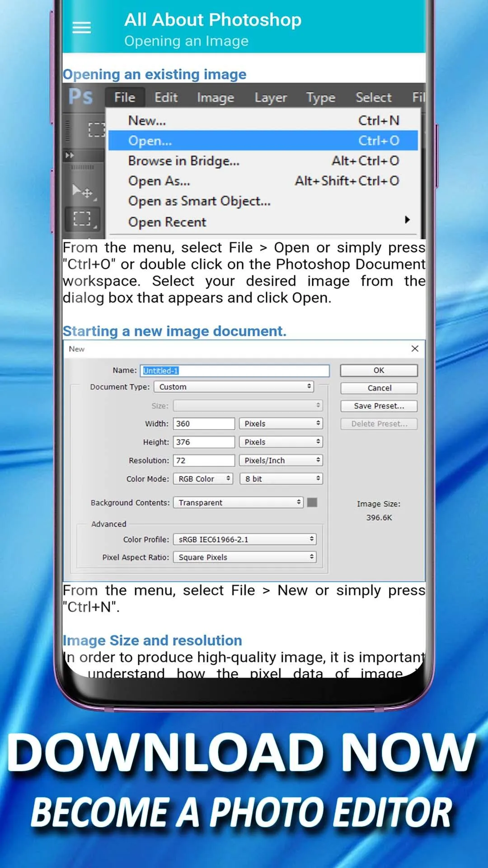Image resolution: width=488 pixels, height=868 pixels.
Task: Click the 396.6K image size value
Action: [379, 518]
